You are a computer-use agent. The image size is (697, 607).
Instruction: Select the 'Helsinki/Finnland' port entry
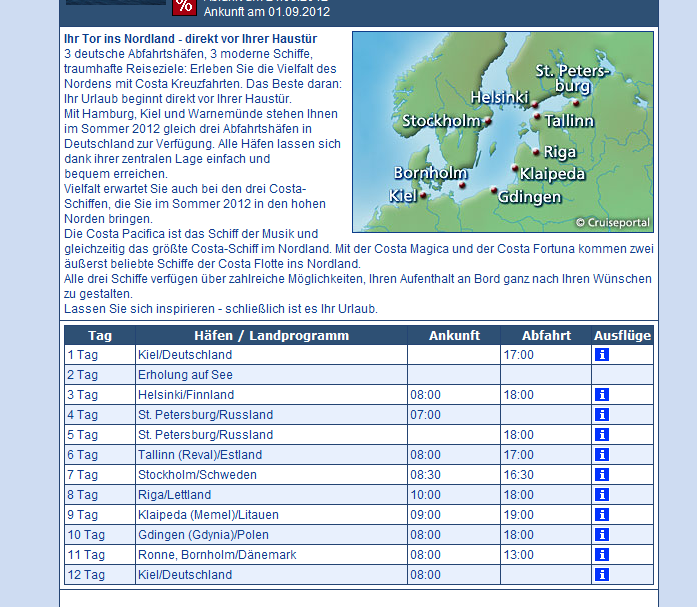point(186,395)
